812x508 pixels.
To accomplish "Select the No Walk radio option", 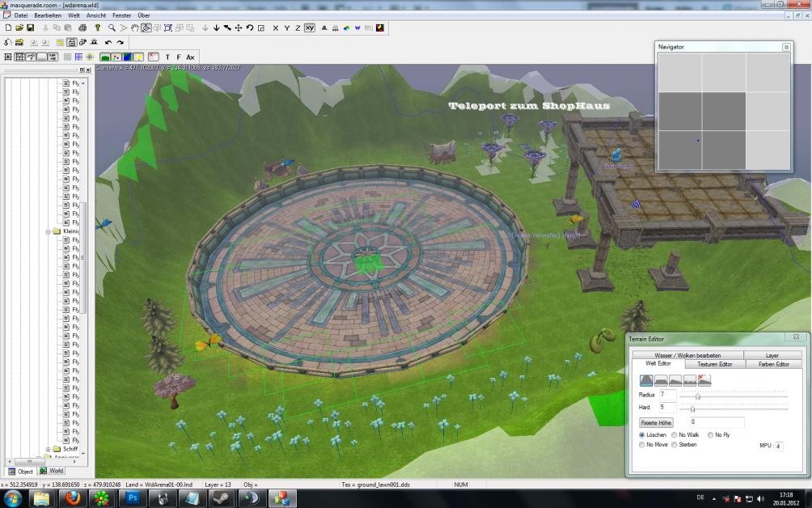I will pos(675,435).
